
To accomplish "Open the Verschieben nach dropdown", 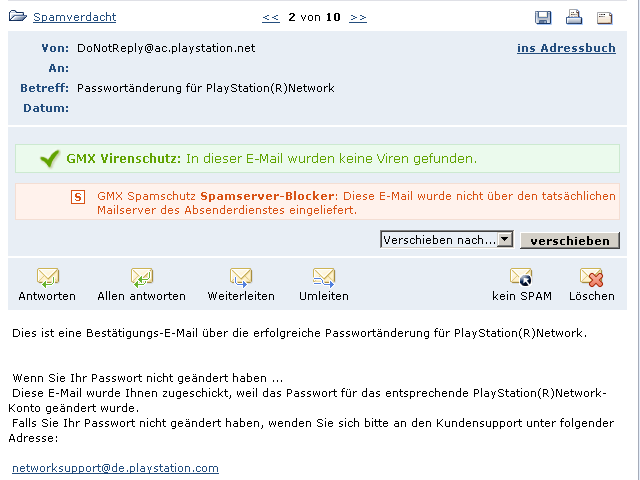I will [x=504, y=239].
